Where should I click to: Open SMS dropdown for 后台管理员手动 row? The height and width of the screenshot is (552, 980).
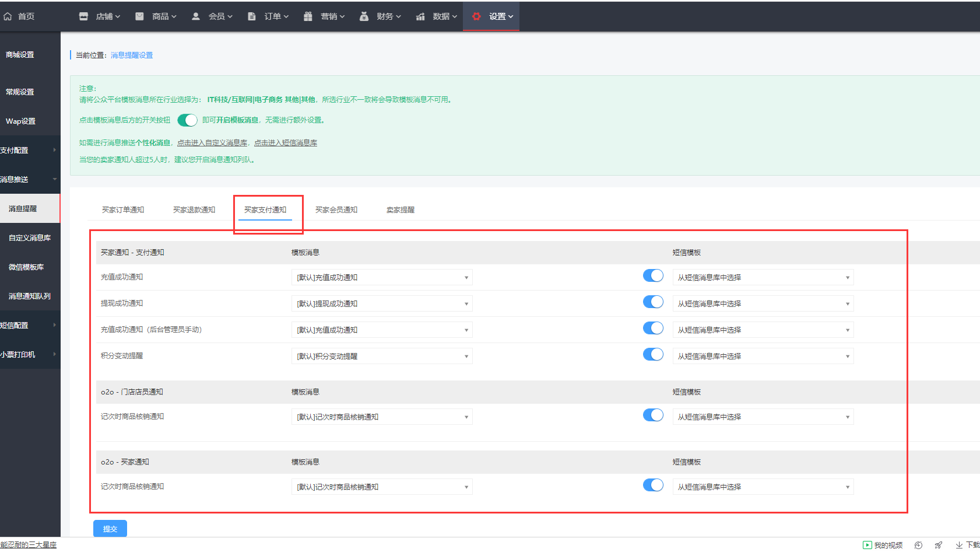pyautogui.click(x=763, y=330)
